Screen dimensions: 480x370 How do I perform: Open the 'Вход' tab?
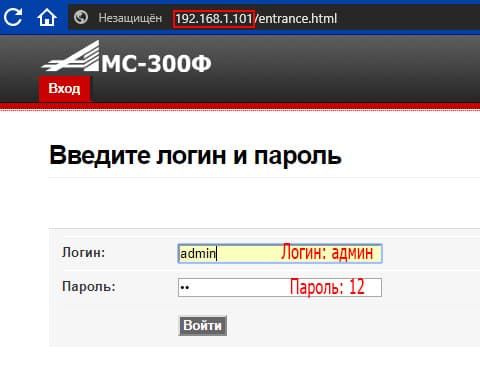64,89
